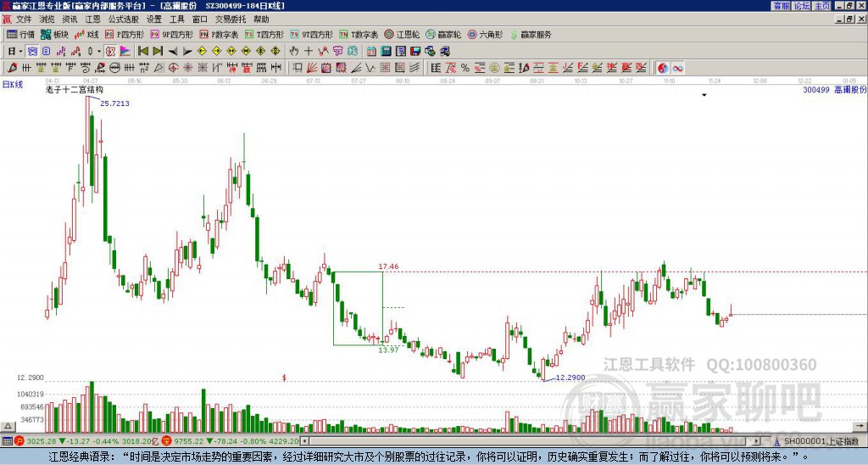Select the circled cross tool icon
The width and height of the screenshot is (868, 465).
click(173, 68)
